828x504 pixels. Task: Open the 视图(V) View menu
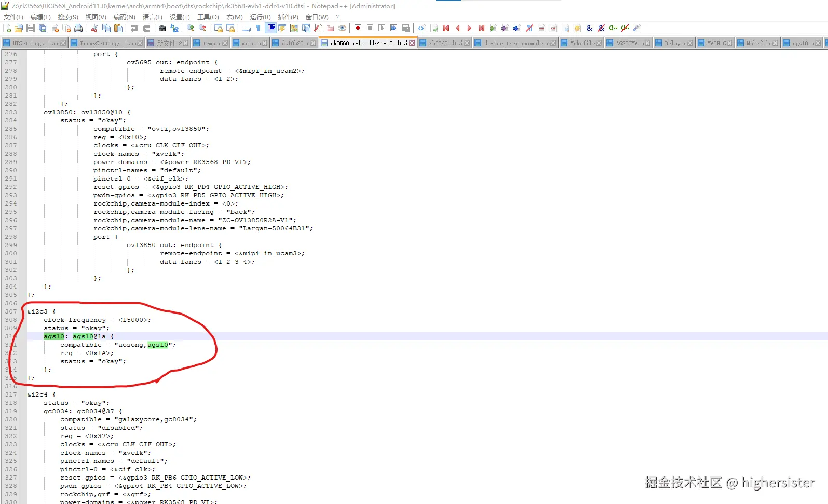pos(96,17)
